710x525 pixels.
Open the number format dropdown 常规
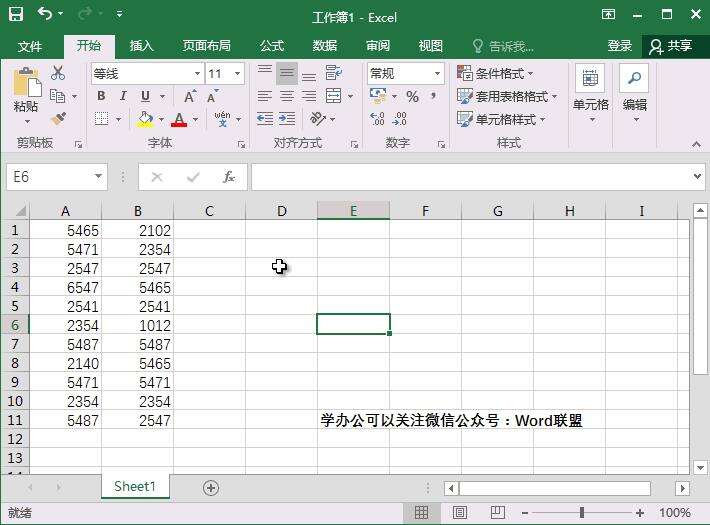pos(437,74)
